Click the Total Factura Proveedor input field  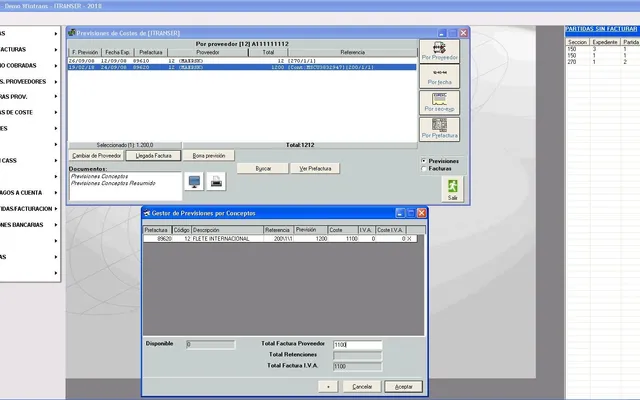[x=358, y=345]
